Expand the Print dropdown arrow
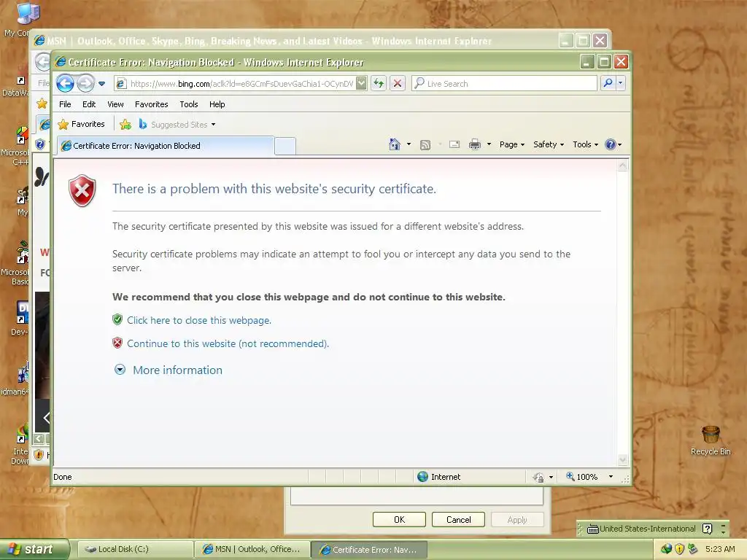The width and height of the screenshot is (747, 560). click(x=489, y=144)
